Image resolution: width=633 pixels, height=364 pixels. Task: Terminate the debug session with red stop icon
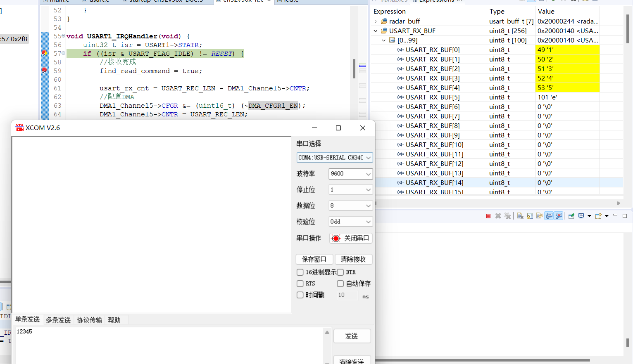coord(488,215)
